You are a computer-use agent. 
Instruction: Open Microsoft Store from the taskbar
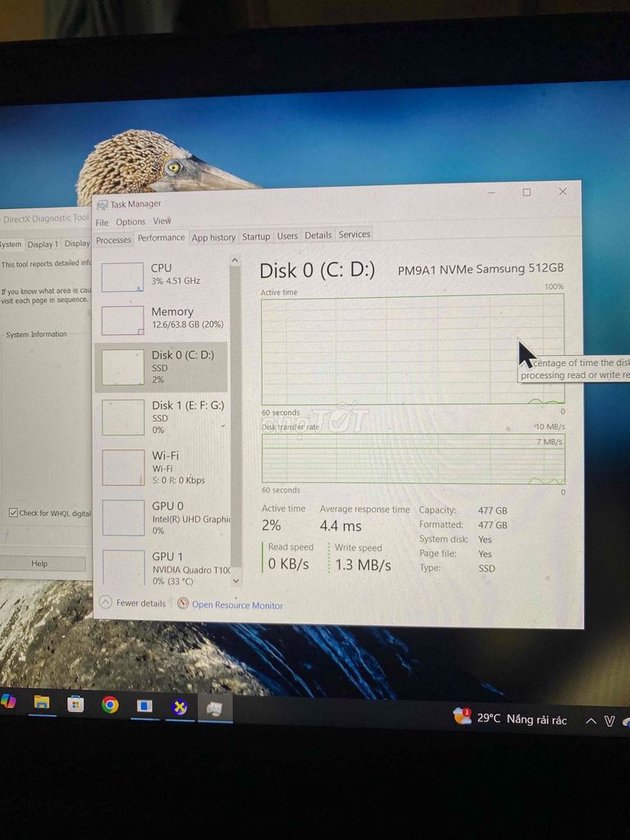click(75, 704)
